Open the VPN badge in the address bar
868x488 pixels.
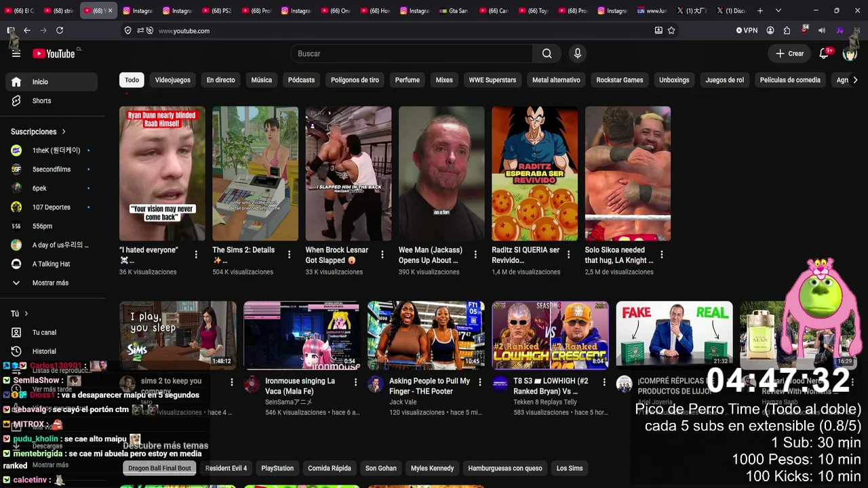747,30
